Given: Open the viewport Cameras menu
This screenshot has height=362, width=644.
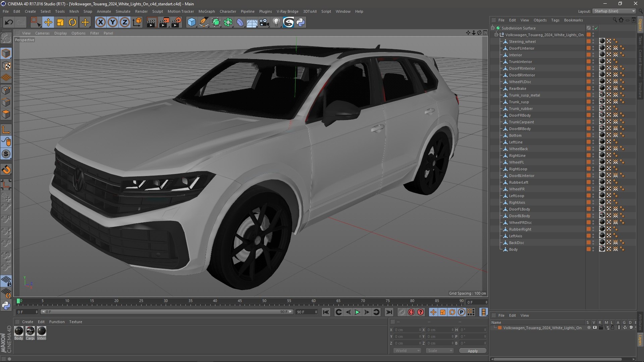Looking at the screenshot, I should click(x=42, y=33).
